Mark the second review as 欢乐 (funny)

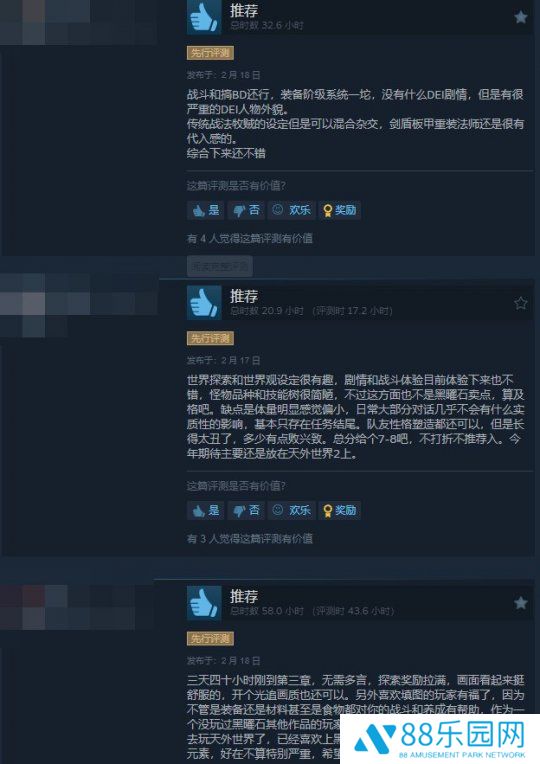(x=291, y=511)
